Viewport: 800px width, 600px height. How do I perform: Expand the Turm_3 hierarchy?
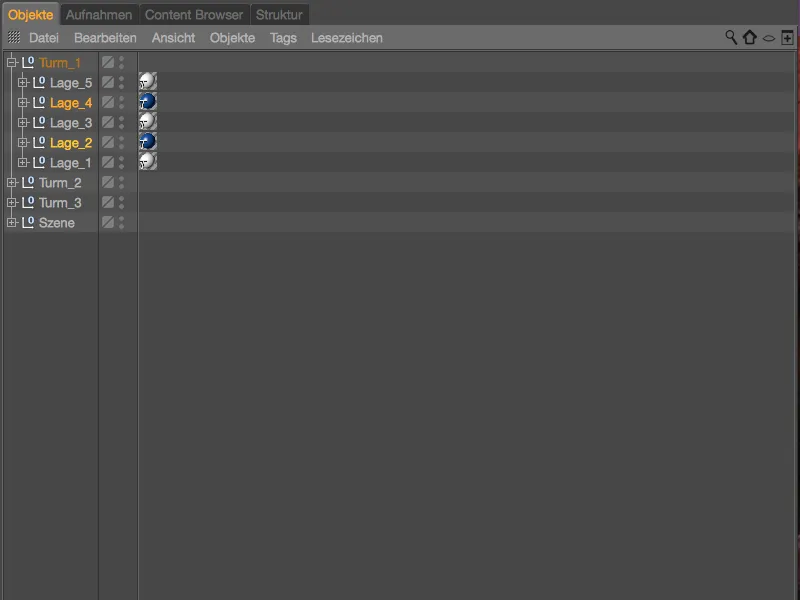pos(12,203)
